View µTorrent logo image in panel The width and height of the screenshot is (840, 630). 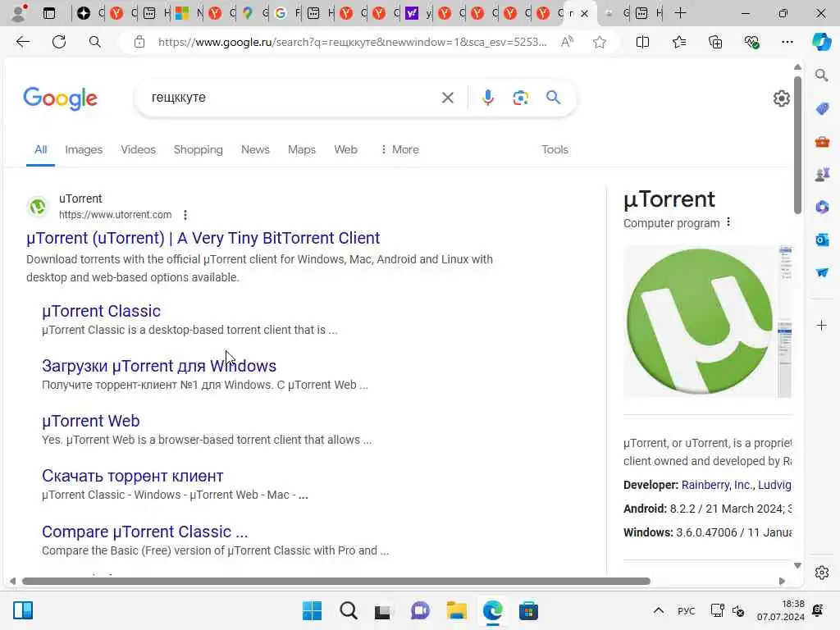pos(700,322)
